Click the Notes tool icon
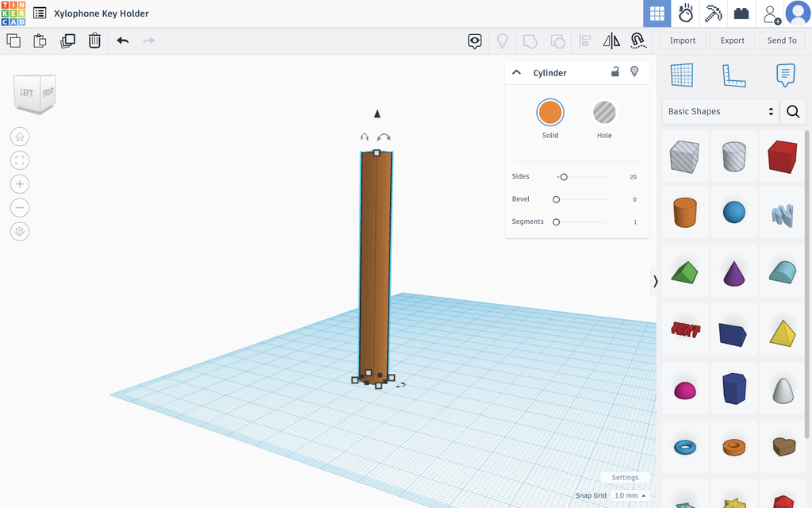This screenshot has height=508, width=812. tap(786, 75)
